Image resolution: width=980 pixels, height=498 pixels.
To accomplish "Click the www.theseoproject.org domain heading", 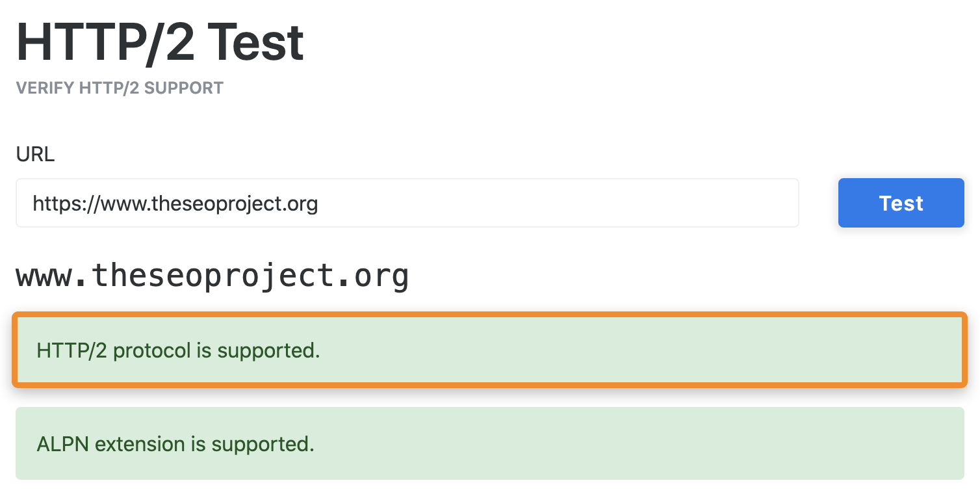I will (212, 275).
